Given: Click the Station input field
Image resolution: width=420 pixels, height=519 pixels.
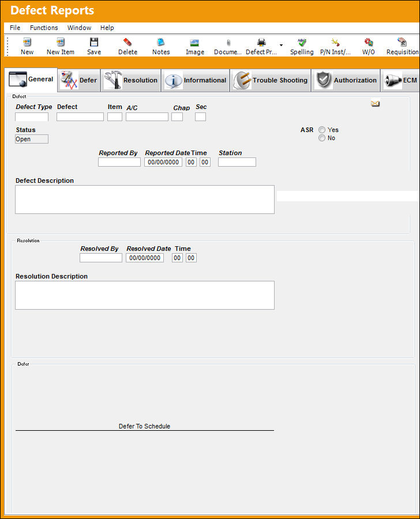Looking at the screenshot, I should (x=237, y=162).
